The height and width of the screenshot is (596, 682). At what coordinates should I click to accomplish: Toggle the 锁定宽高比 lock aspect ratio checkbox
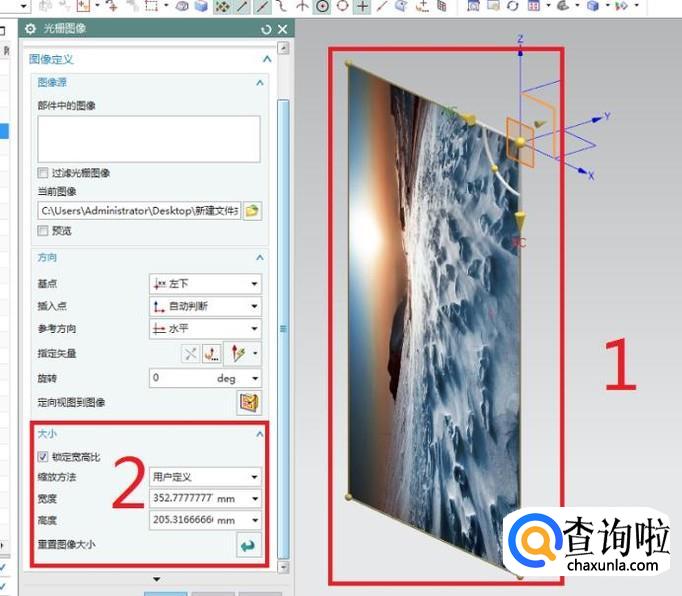43,456
